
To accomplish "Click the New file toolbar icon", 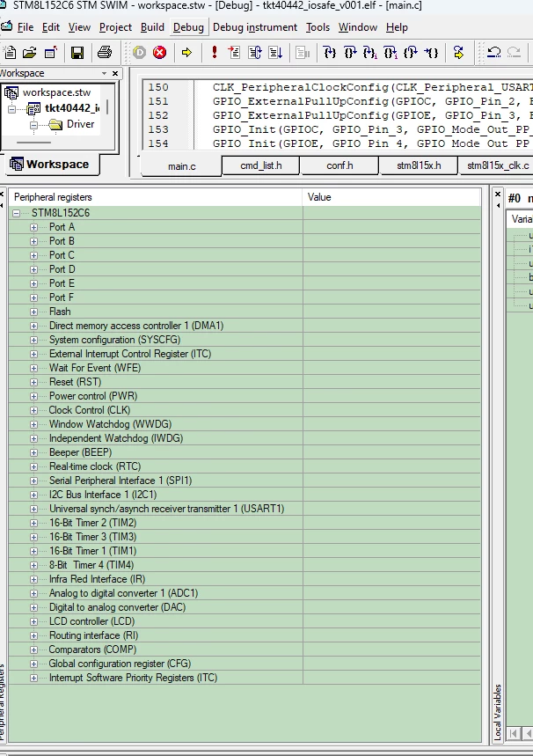I will coord(10,52).
